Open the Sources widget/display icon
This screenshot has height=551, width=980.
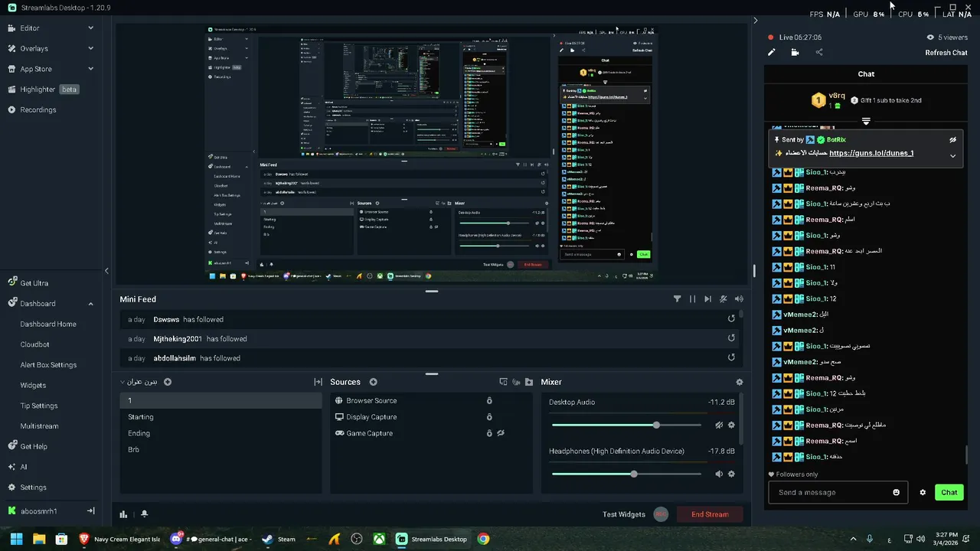[503, 382]
